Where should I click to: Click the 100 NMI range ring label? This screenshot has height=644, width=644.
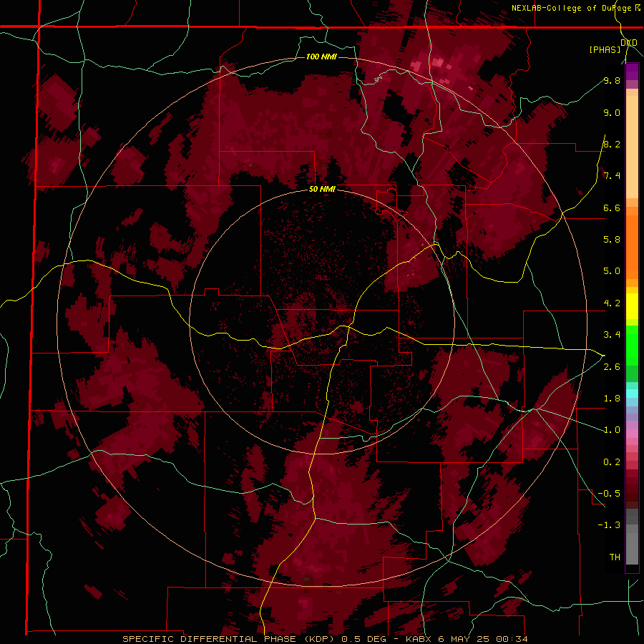pos(321,57)
